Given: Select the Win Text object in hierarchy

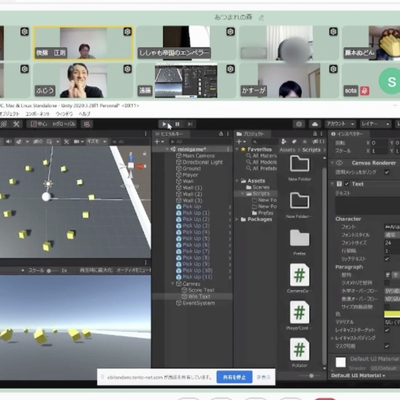Looking at the screenshot, I should click(199, 296).
